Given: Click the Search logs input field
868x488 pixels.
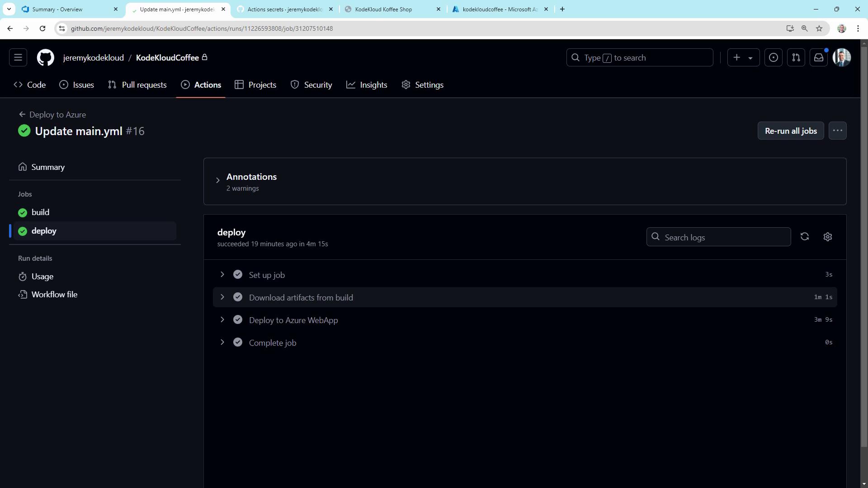Looking at the screenshot, I should pyautogui.click(x=719, y=237).
